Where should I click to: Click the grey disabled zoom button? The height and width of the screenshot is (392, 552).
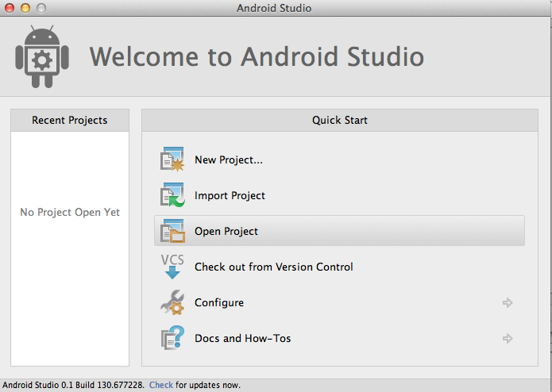click(x=41, y=8)
